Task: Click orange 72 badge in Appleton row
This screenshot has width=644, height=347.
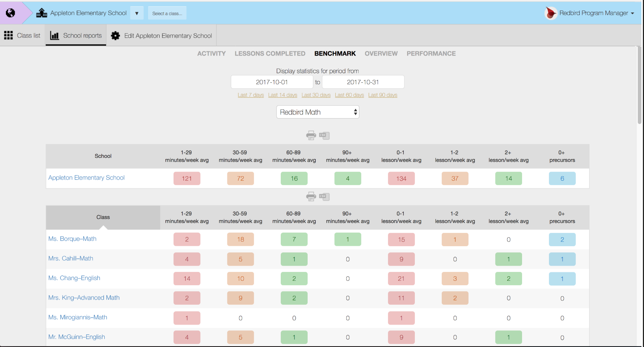Action: click(x=241, y=178)
